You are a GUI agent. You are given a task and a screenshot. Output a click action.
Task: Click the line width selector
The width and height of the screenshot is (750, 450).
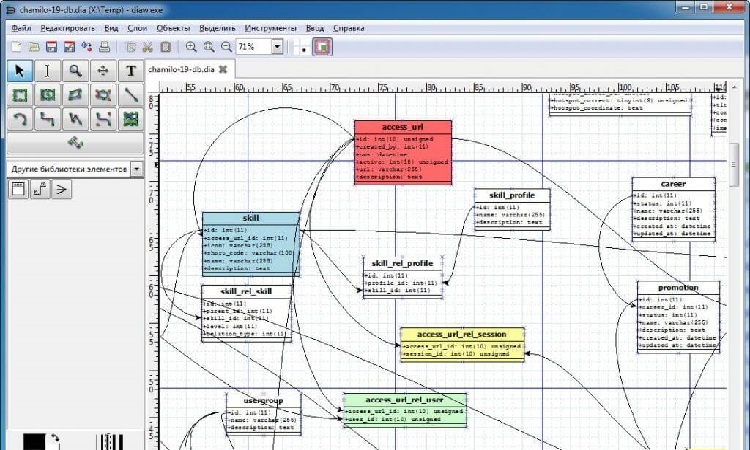coord(110,442)
